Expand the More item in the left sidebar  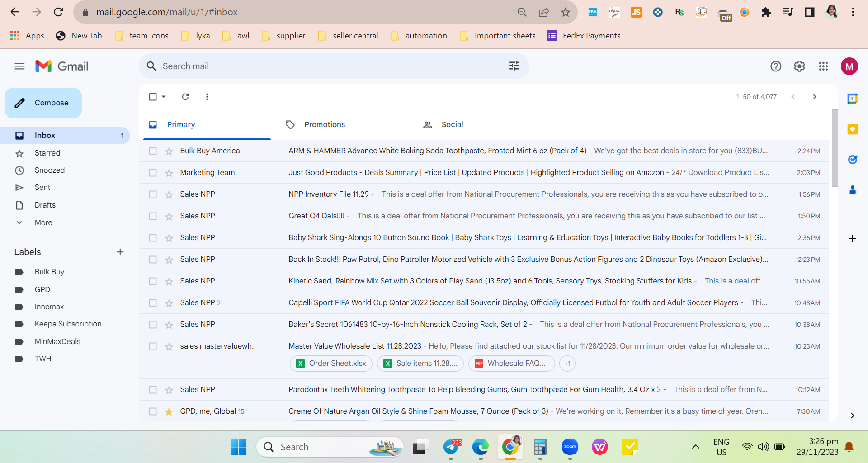point(43,222)
